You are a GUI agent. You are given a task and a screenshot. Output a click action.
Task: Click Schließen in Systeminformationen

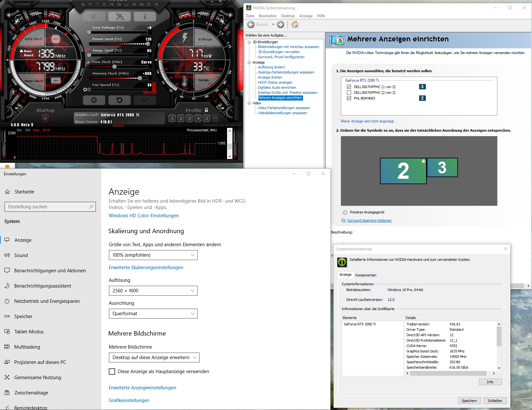(495, 401)
